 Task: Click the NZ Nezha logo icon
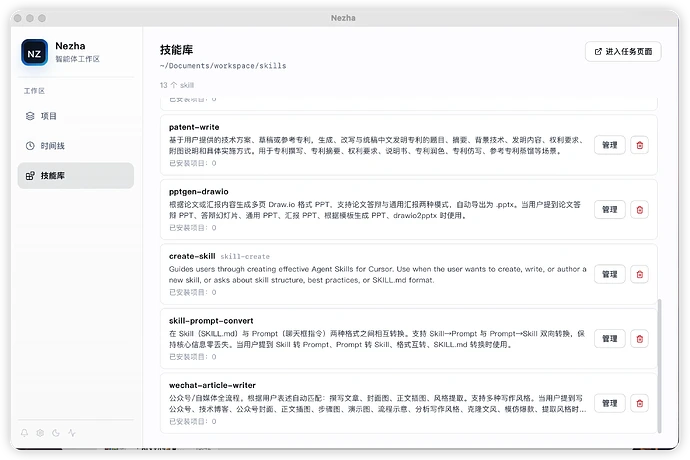(34, 53)
